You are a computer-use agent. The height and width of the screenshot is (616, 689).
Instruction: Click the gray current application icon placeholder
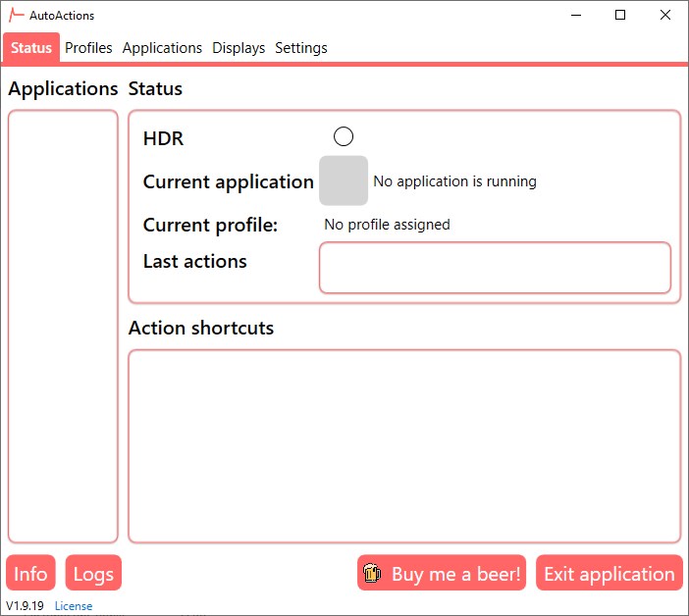344,180
